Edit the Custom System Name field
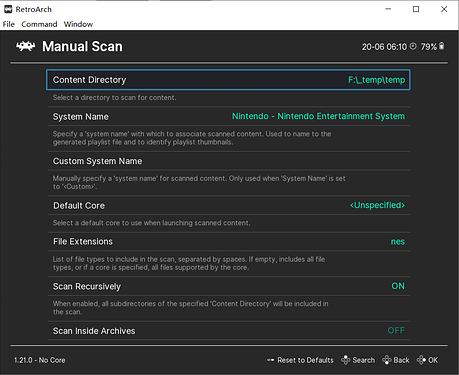The width and height of the screenshot is (459, 375). coord(228,161)
